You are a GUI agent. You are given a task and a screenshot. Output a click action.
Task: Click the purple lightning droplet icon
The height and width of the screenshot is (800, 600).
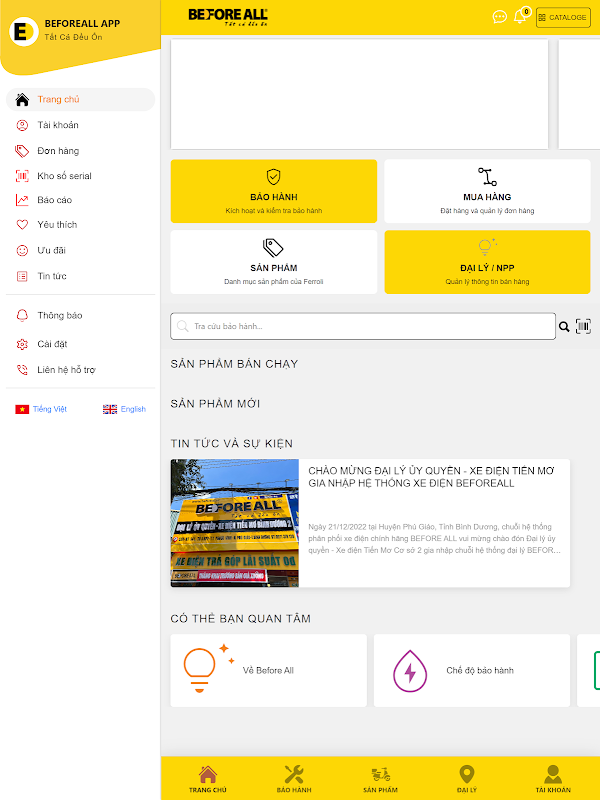[410, 671]
